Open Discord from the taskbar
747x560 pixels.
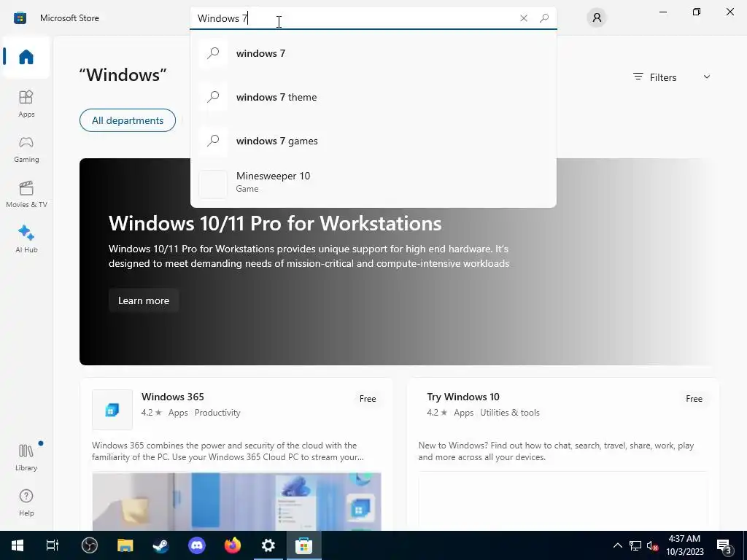point(197,545)
